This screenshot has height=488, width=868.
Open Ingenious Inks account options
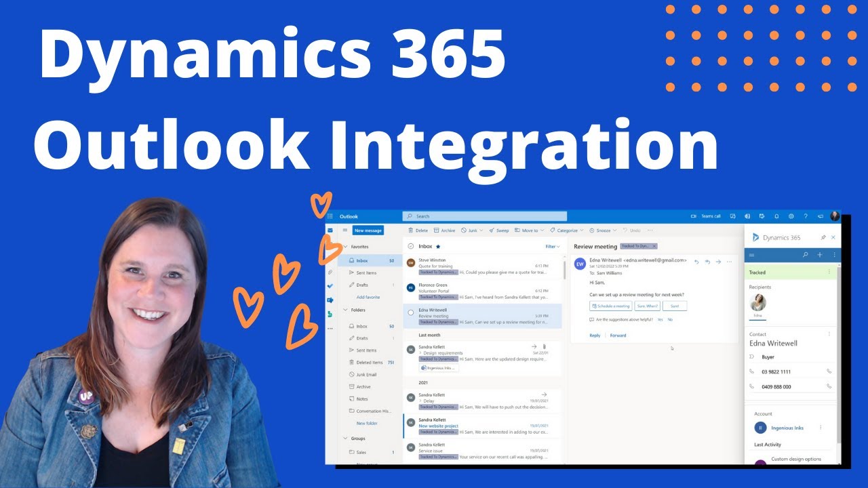[x=821, y=428]
